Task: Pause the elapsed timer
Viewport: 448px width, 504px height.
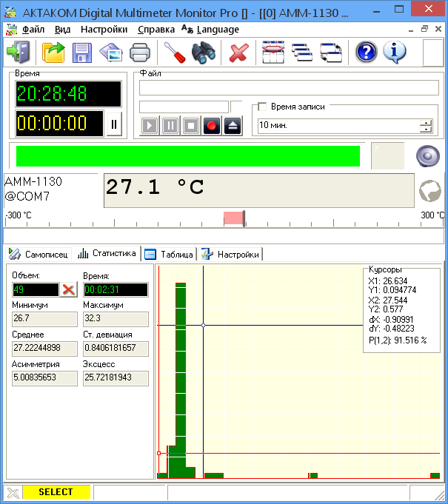Action: click(x=114, y=124)
